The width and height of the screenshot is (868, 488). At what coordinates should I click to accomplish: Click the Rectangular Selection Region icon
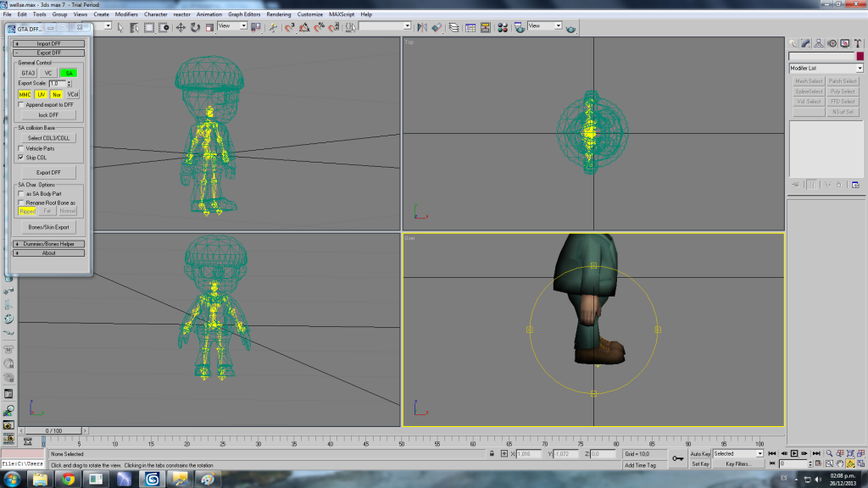pyautogui.click(x=149, y=27)
